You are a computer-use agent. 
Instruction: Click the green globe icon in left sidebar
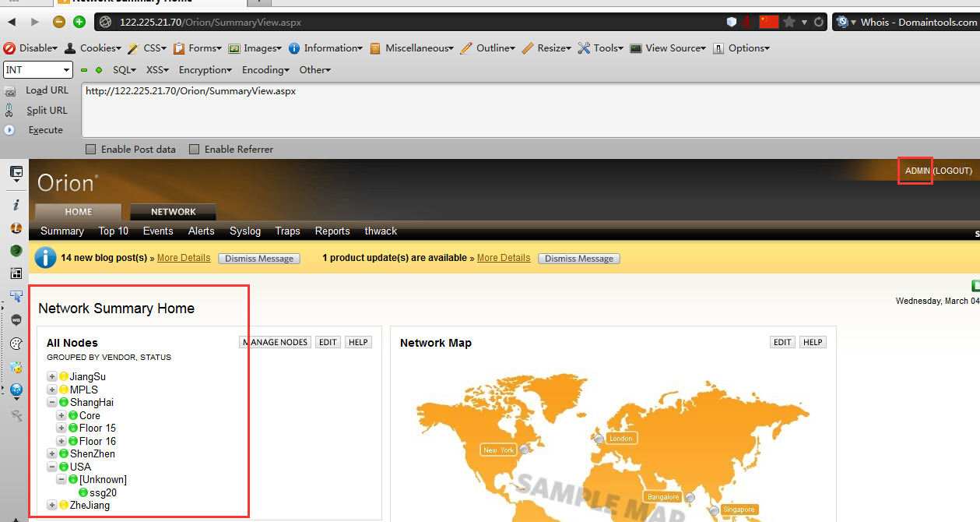16,250
